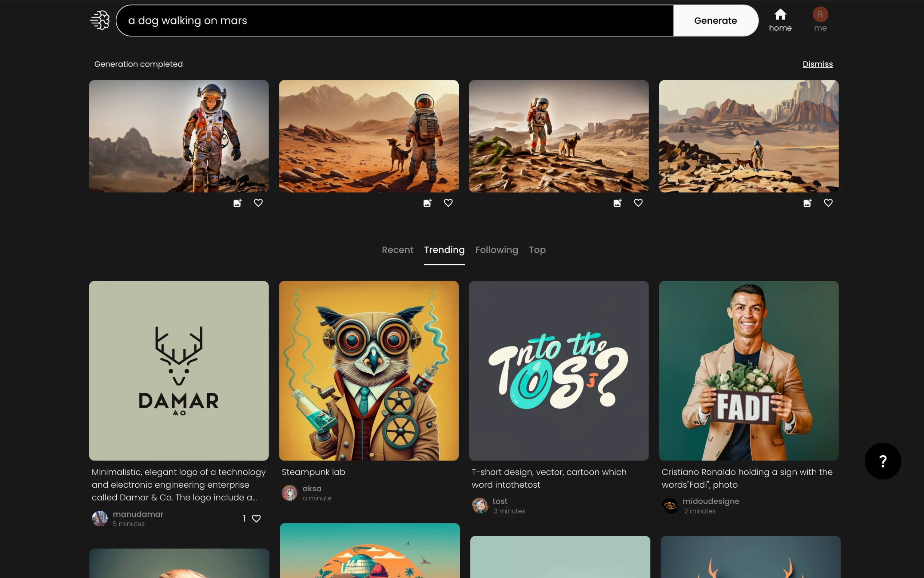Select the Trending tab
Viewport: 924px width, 578px height.
coord(444,250)
